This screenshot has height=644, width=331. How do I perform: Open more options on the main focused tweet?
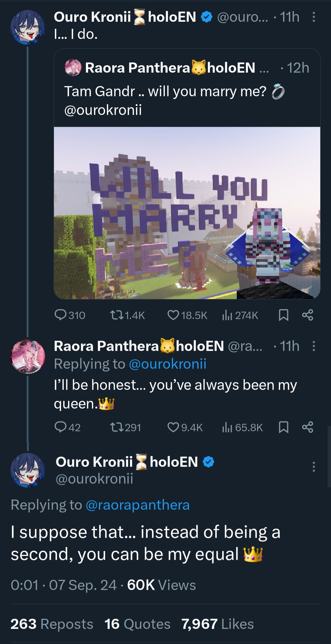pyautogui.click(x=314, y=467)
